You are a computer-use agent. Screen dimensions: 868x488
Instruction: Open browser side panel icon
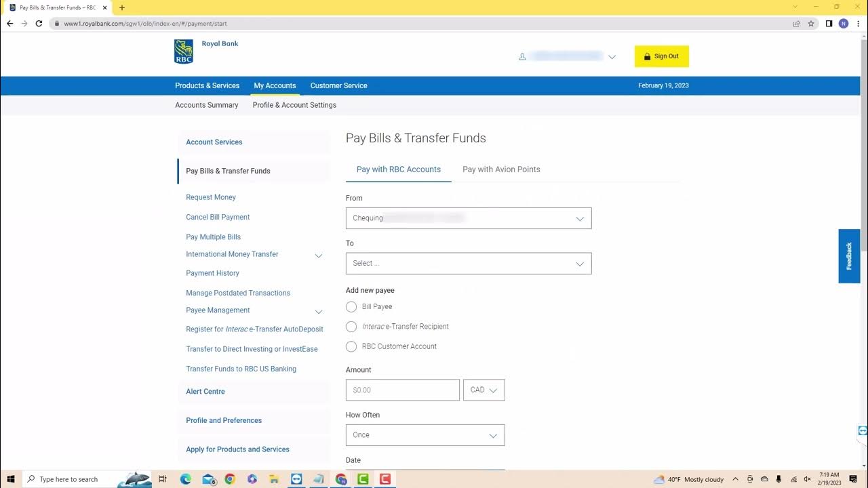[829, 23]
